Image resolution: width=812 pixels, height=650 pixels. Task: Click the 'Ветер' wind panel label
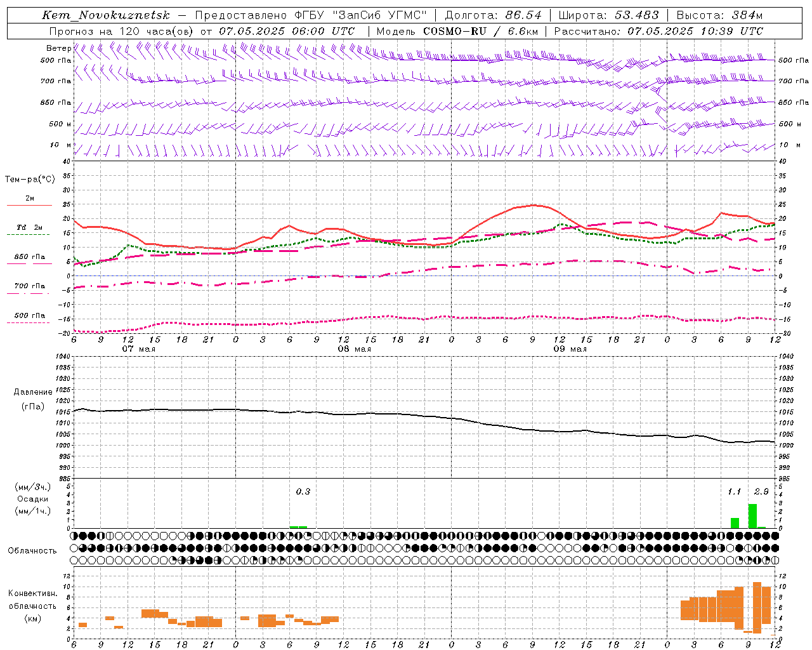tap(58, 48)
